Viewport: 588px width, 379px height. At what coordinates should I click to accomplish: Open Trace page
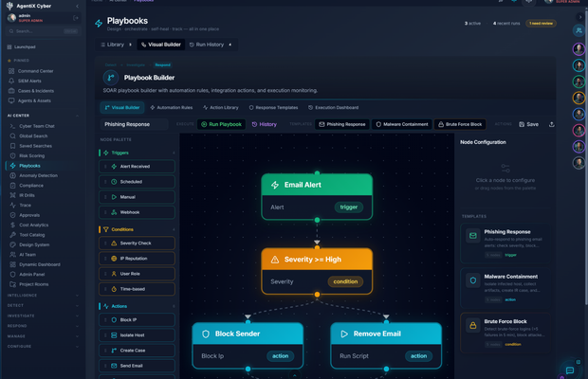pyautogui.click(x=25, y=206)
